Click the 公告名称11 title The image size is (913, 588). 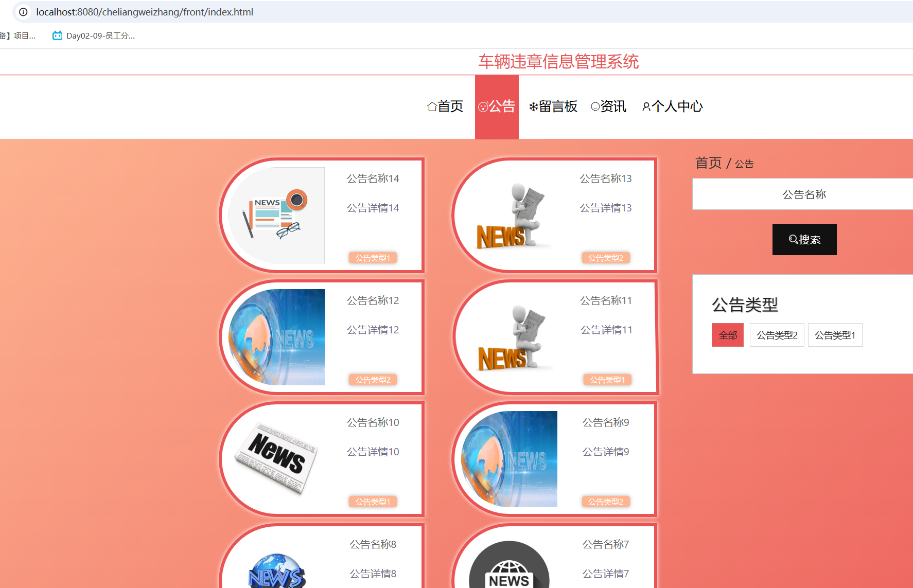606,300
